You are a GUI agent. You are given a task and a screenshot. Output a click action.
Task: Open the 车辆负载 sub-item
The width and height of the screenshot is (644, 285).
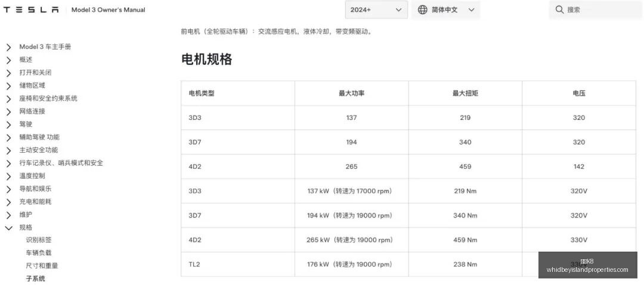point(39,253)
